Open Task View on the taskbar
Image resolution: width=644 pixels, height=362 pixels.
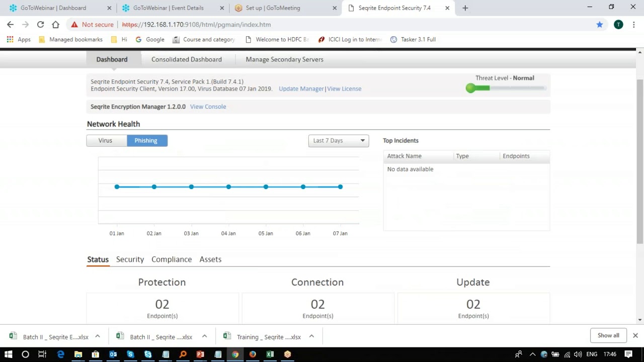pos(42,354)
